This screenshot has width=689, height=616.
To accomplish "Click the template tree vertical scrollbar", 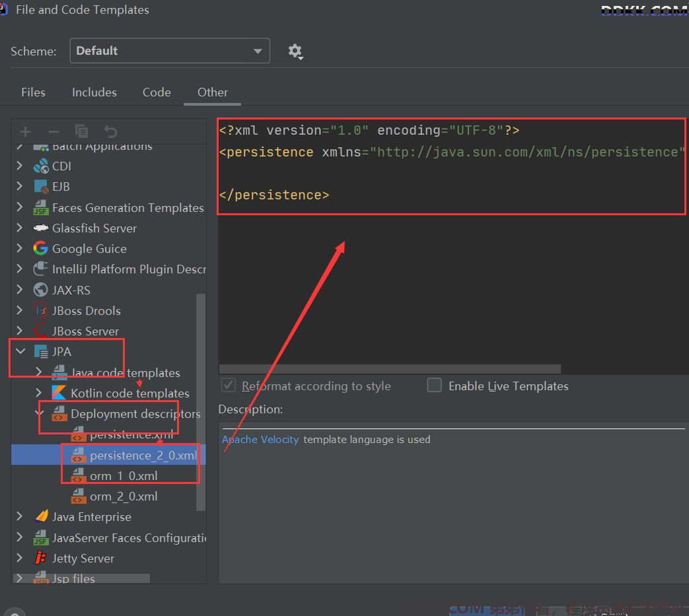I will (x=201, y=402).
